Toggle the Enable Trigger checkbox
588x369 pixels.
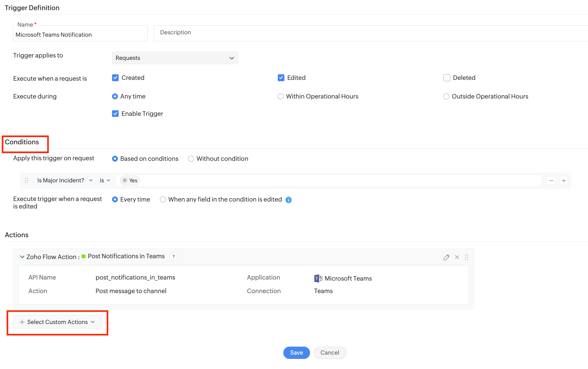coord(115,114)
